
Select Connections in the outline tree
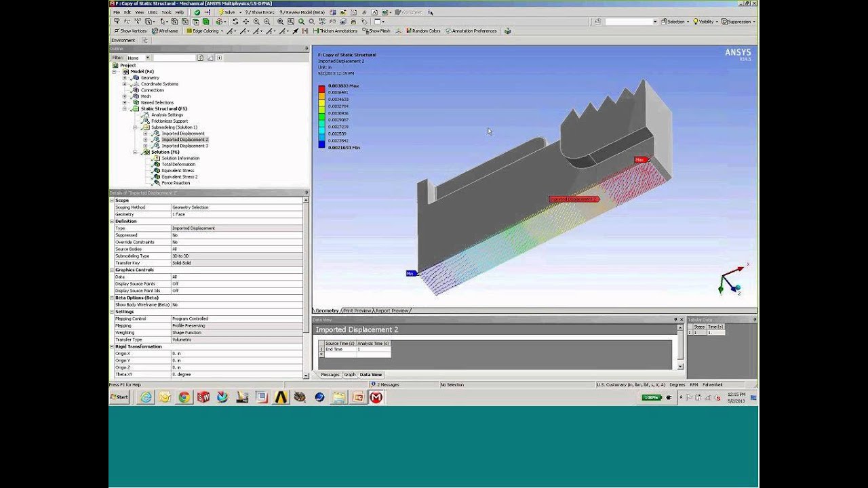coord(152,90)
